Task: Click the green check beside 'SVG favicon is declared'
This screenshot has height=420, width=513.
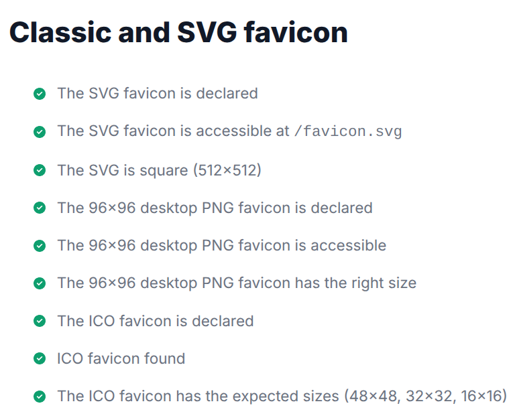Action: click(40, 94)
